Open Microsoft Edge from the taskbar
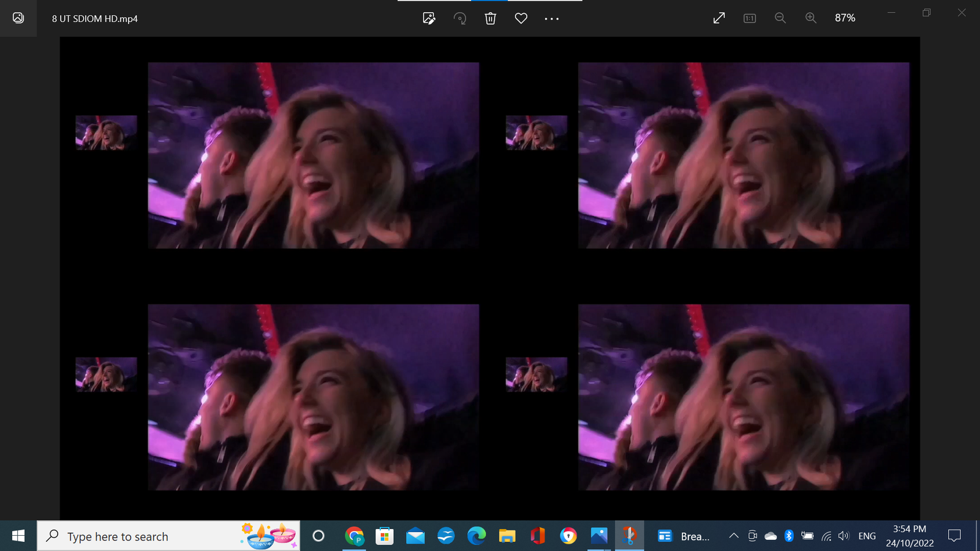The width and height of the screenshot is (980, 551). (476, 536)
